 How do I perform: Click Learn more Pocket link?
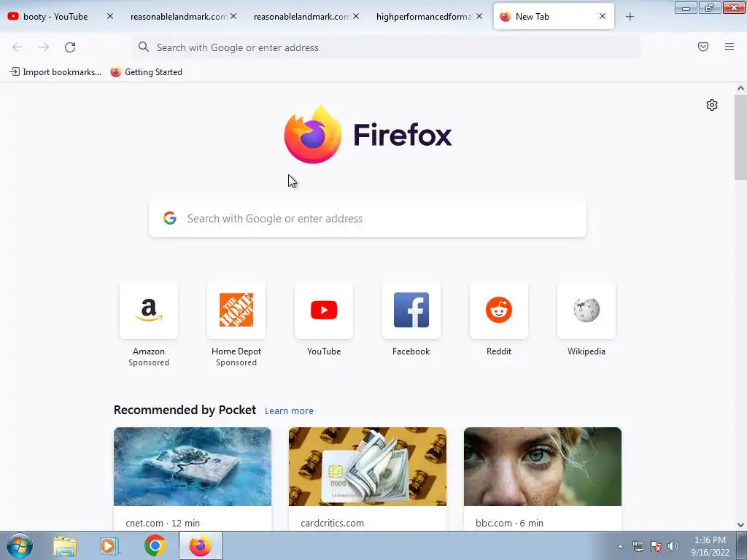pos(289,411)
